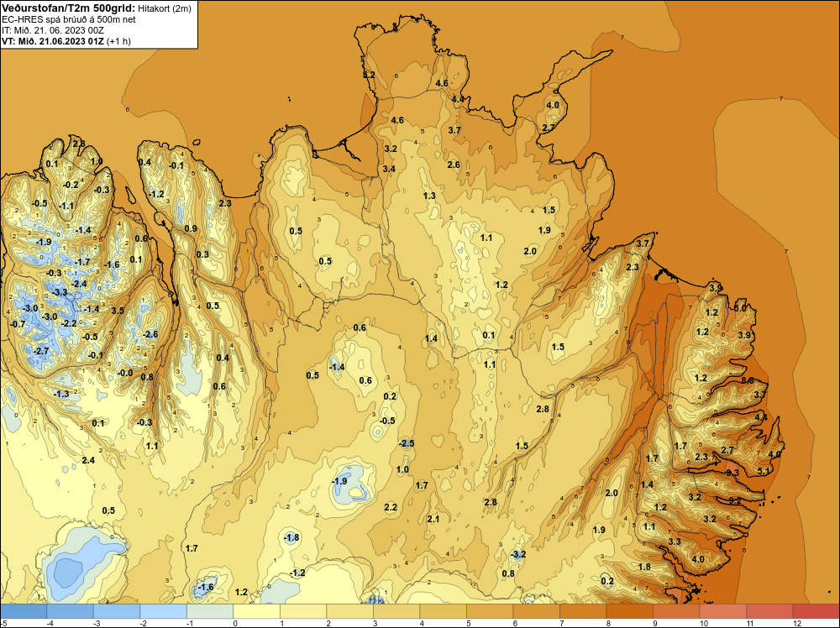Pick the pale green legend swatch from -1 to 0
The width and height of the screenshot is (840, 628).
click(x=210, y=611)
